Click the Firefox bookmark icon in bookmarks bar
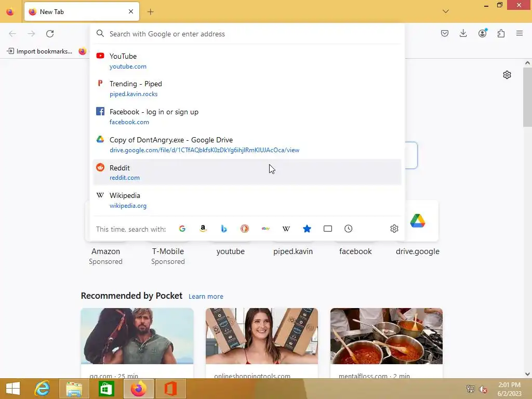The height and width of the screenshot is (399, 532). (x=83, y=51)
